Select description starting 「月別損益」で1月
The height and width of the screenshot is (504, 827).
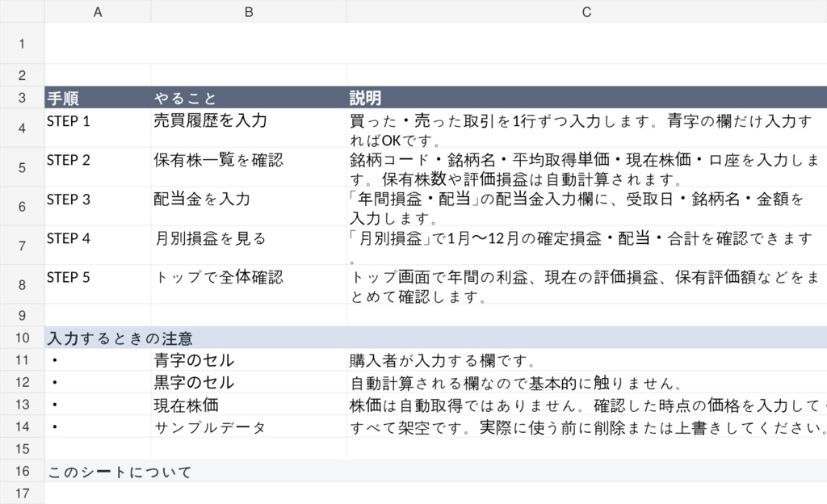[x=586, y=246]
